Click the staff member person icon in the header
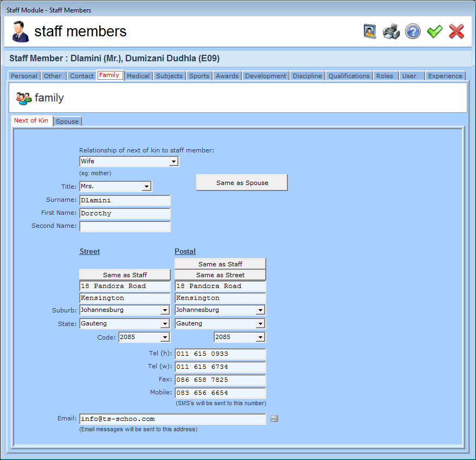Viewport: 476px width, 460px height. (x=20, y=31)
